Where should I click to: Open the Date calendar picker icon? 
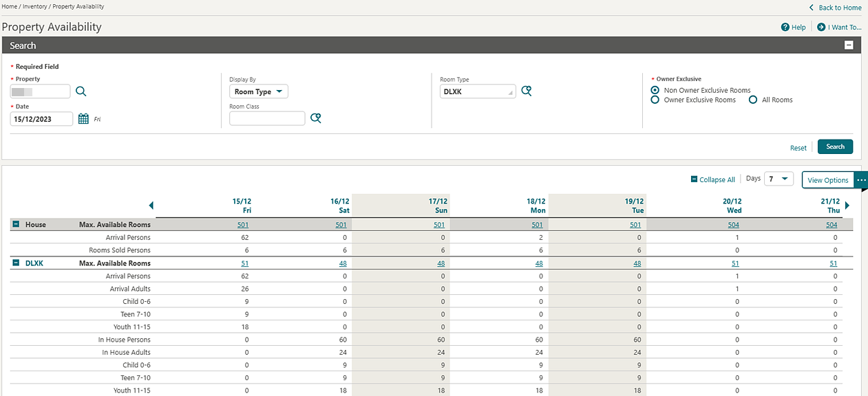click(x=83, y=119)
